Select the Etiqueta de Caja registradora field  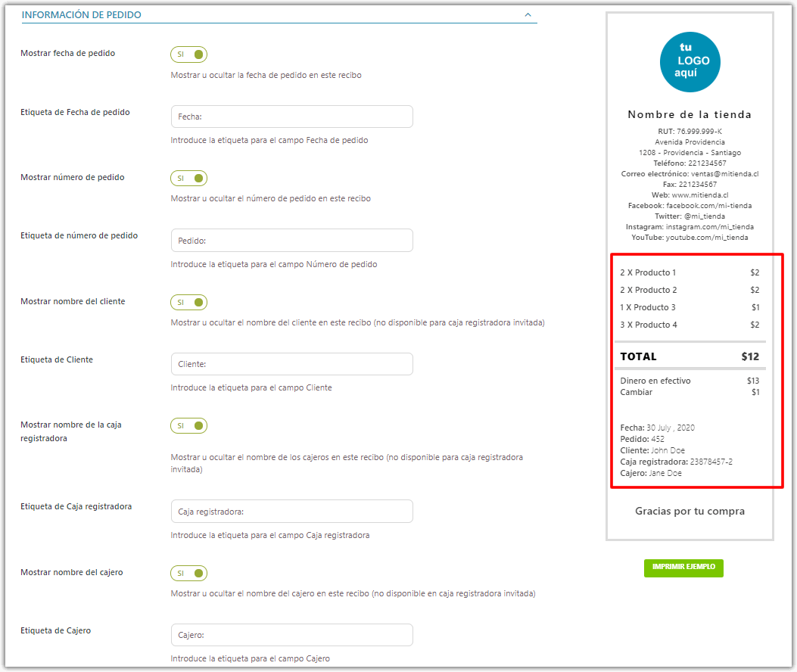point(291,512)
